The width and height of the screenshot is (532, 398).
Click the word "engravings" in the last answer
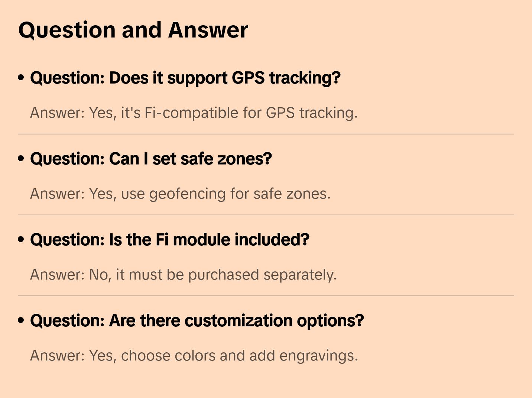(x=318, y=356)
